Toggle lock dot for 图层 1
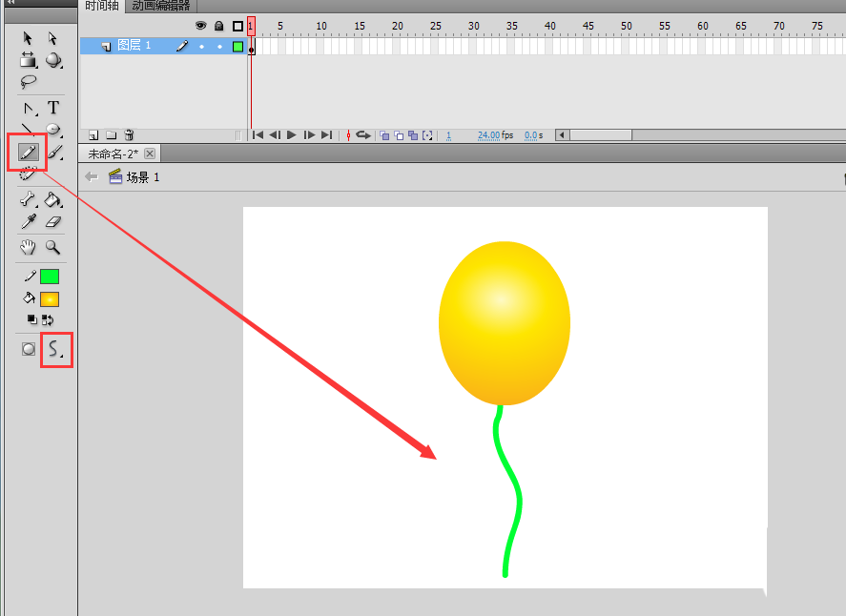 point(219,47)
